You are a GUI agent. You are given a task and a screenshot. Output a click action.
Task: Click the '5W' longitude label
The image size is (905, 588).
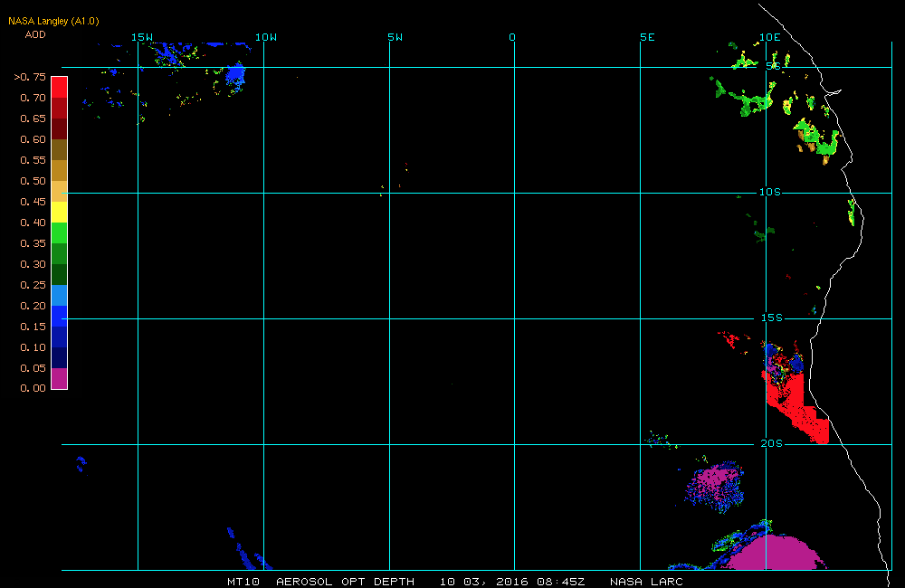395,37
